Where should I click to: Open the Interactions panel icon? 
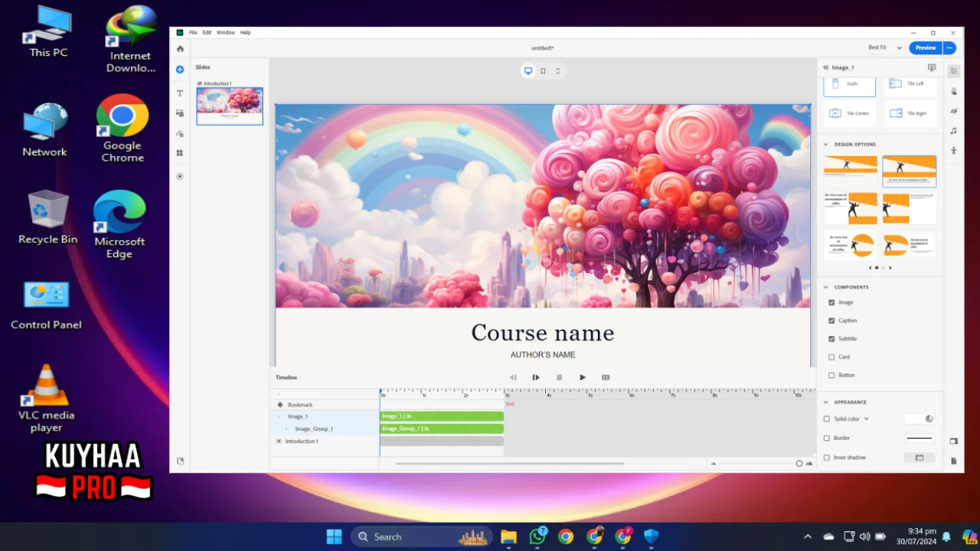click(x=953, y=91)
